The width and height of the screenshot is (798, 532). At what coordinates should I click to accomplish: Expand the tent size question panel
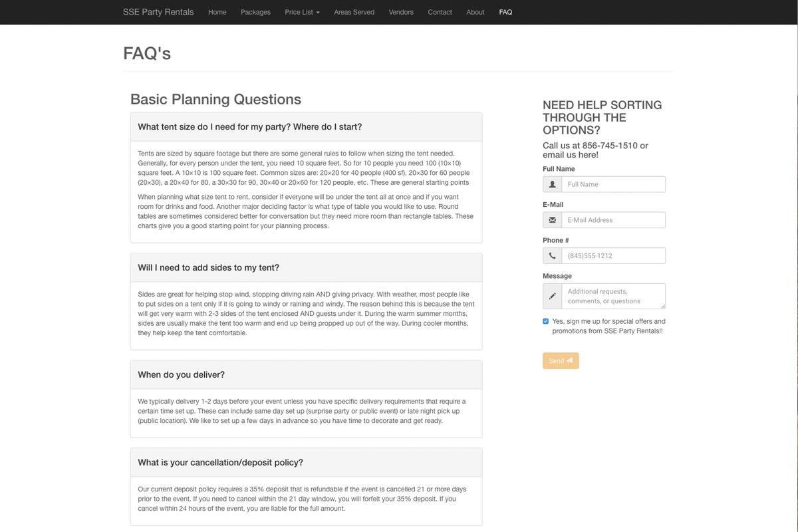click(x=250, y=126)
